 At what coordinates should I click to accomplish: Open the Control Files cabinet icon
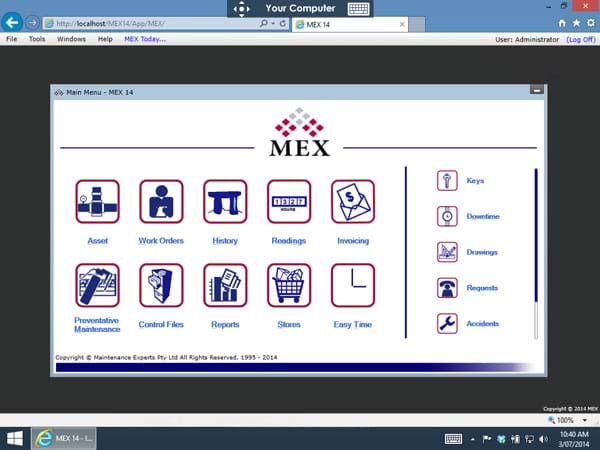(161, 285)
